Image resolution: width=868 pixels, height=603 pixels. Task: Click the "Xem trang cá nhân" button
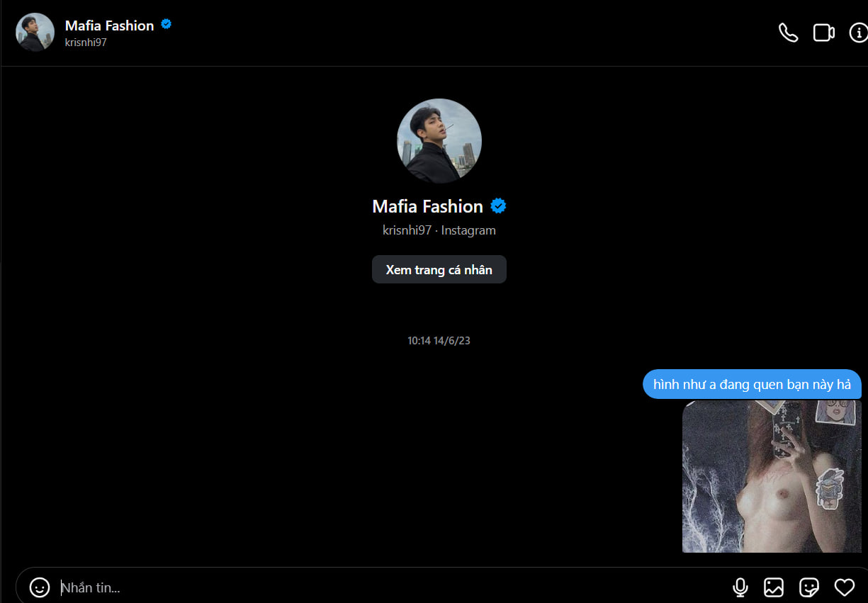(x=439, y=270)
